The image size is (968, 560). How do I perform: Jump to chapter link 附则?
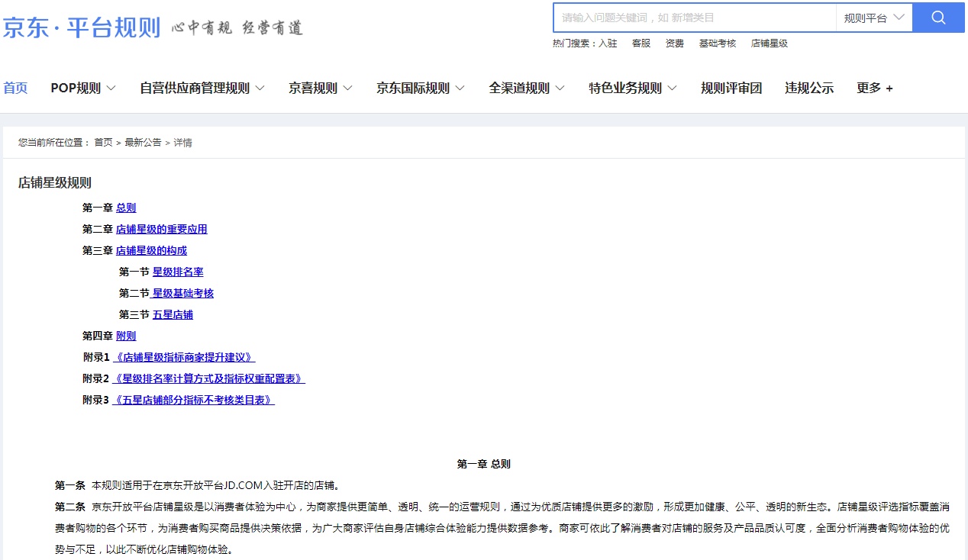[x=126, y=336]
